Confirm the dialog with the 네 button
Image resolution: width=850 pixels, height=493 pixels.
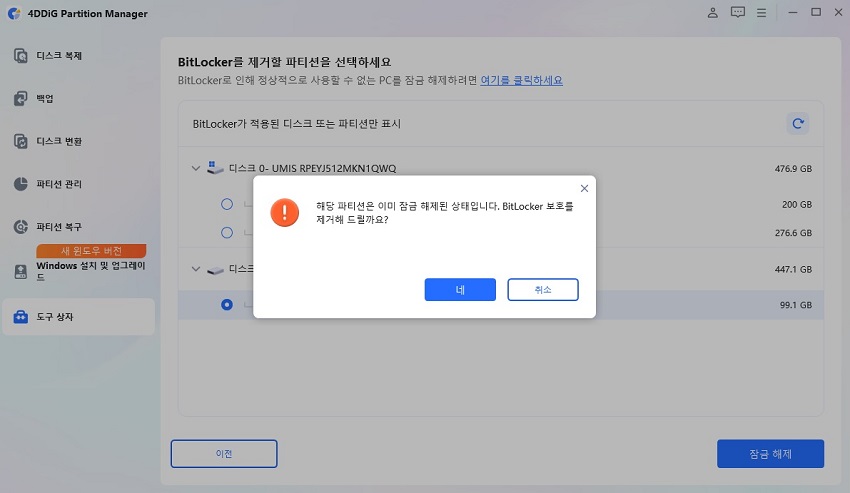point(460,290)
